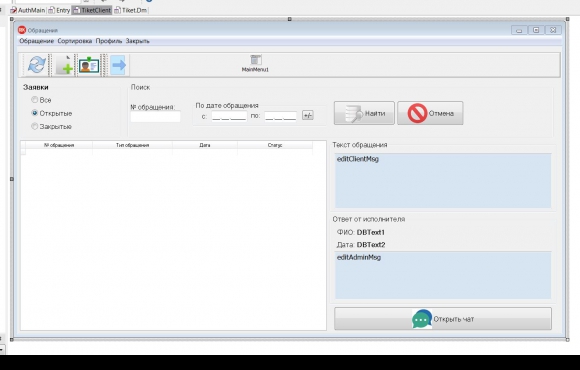Select the Все radio button
580x370 pixels.
pyautogui.click(x=34, y=100)
